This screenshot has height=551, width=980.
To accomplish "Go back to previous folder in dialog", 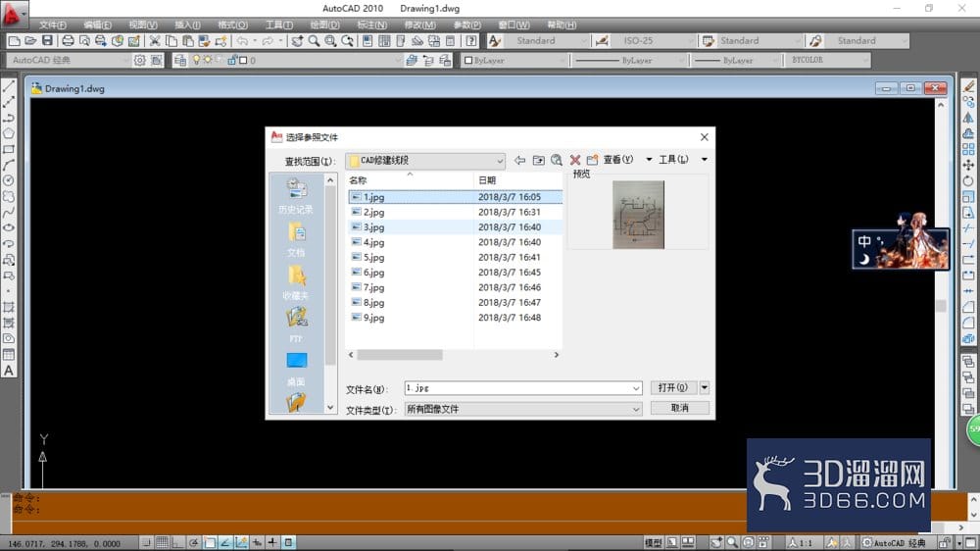I will [x=519, y=160].
